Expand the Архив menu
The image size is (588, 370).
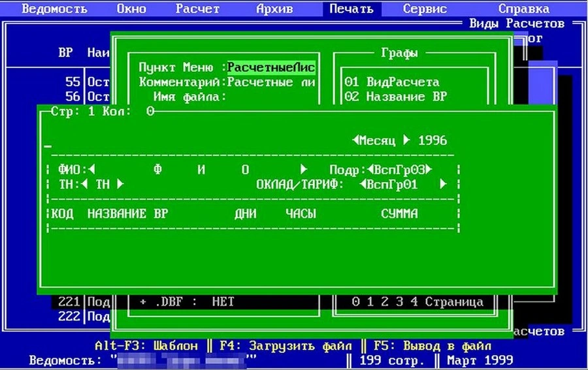274,8
